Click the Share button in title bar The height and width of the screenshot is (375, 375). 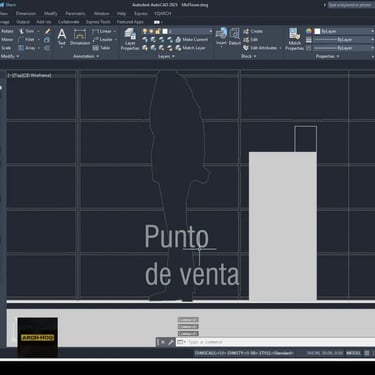click(8, 5)
